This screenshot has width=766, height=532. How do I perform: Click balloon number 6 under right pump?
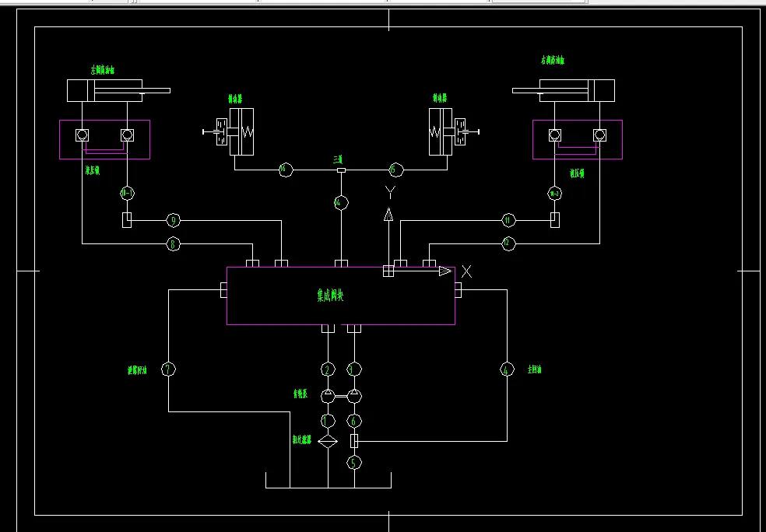[354, 421]
